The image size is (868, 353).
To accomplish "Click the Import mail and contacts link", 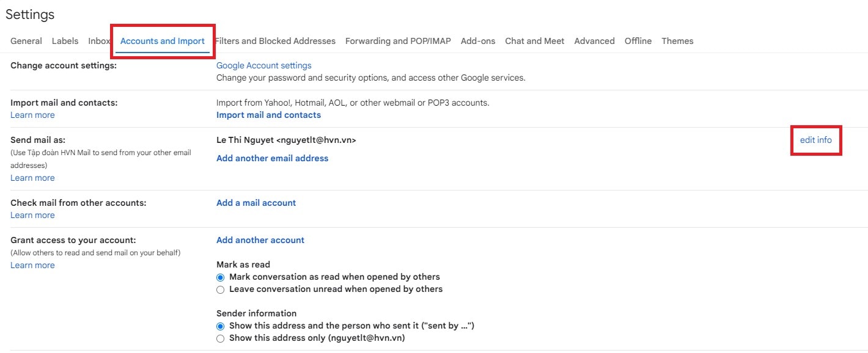I will (x=268, y=115).
